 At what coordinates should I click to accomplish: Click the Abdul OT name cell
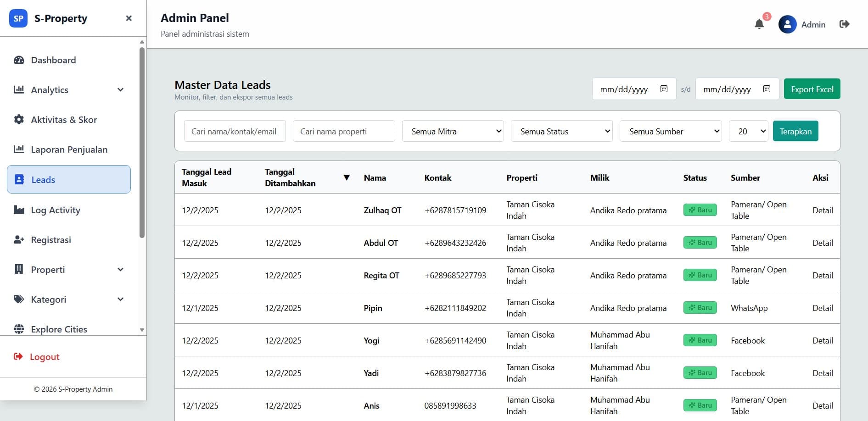click(381, 243)
